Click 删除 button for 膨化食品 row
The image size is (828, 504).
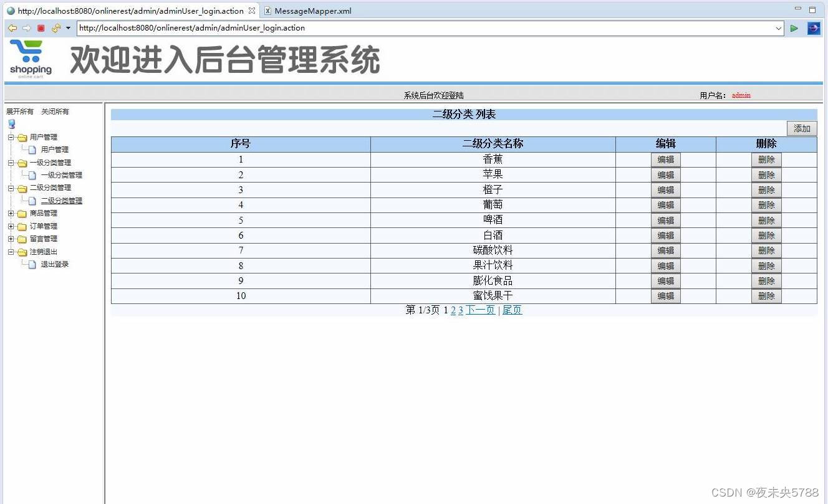click(x=766, y=281)
